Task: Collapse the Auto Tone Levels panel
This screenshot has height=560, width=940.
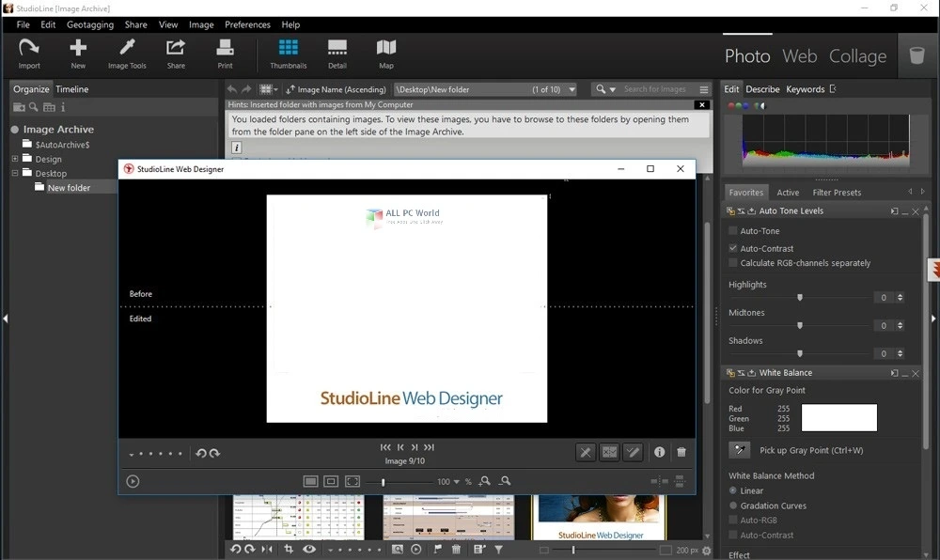Action: pyautogui.click(x=904, y=211)
